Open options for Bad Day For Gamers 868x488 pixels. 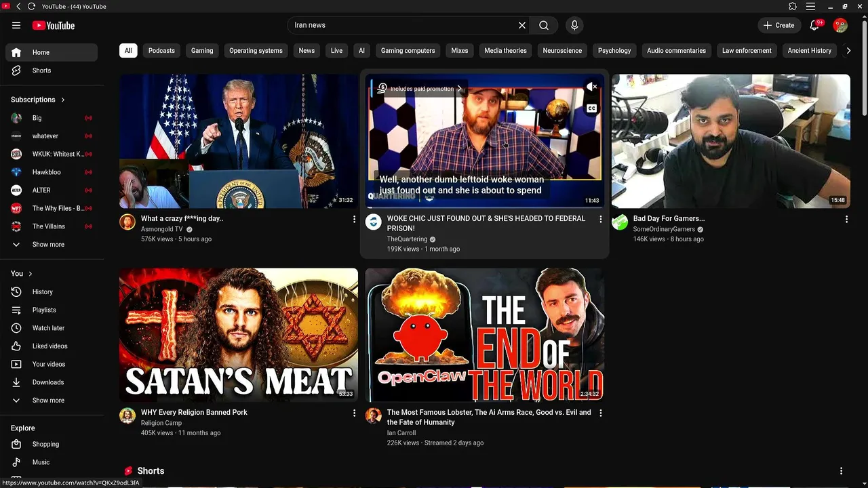click(x=846, y=219)
